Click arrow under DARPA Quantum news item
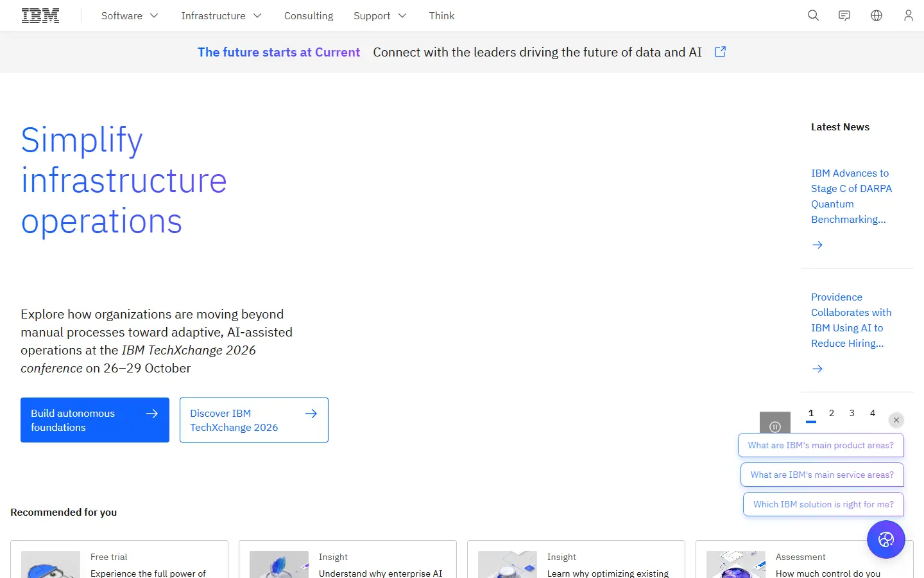The width and height of the screenshot is (924, 578). point(817,245)
